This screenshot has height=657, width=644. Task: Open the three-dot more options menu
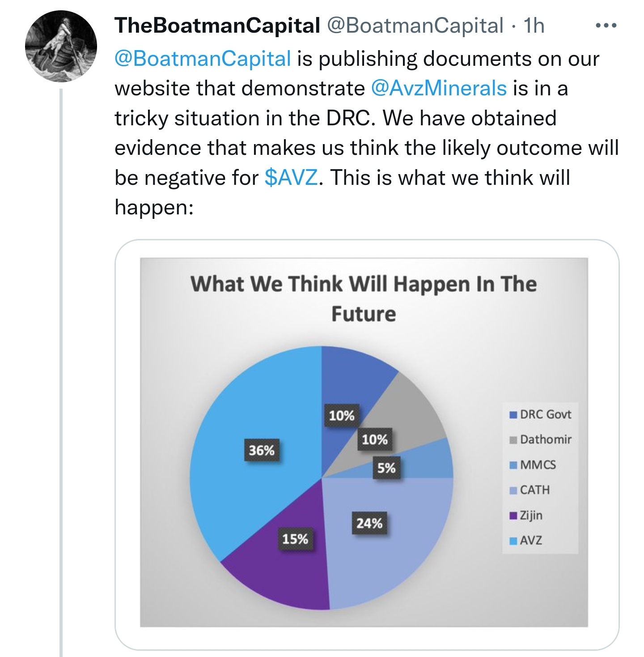coord(606,26)
